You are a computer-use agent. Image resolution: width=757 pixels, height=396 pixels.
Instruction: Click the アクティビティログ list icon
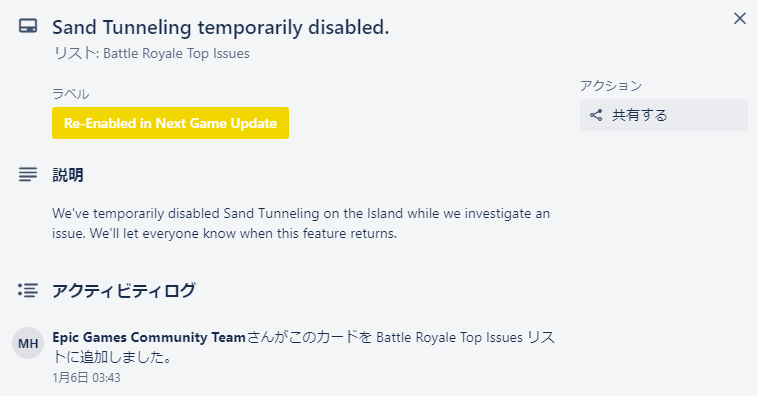click(28, 290)
